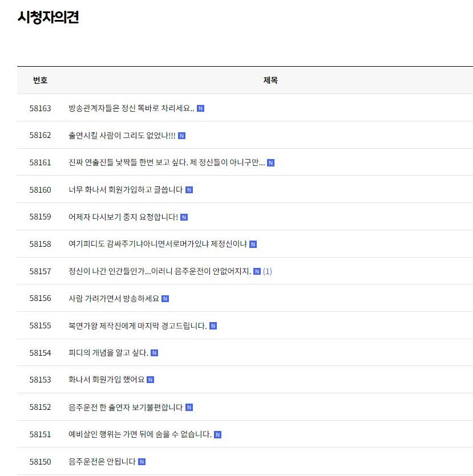Click the (1) reply count on post 58157
The width and height of the screenshot is (473, 476).
[x=266, y=271]
